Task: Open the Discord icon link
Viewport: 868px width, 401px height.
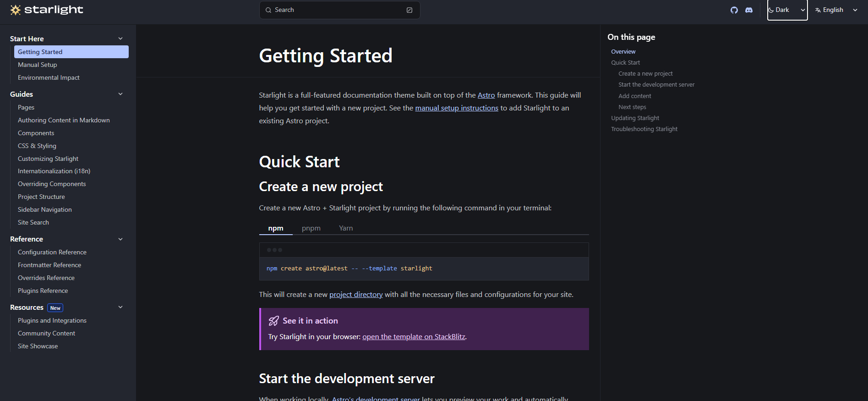Action: click(x=749, y=10)
